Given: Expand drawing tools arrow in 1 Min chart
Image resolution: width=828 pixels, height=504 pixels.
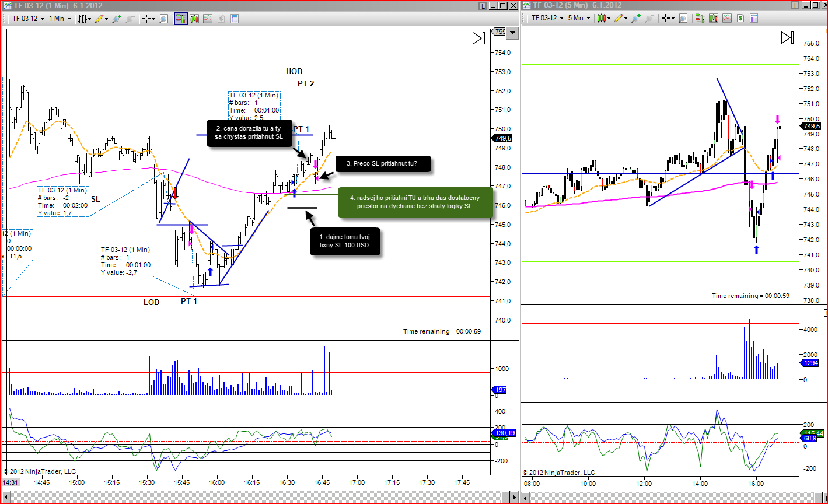Looking at the screenshot, I should (x=107, y=19).
